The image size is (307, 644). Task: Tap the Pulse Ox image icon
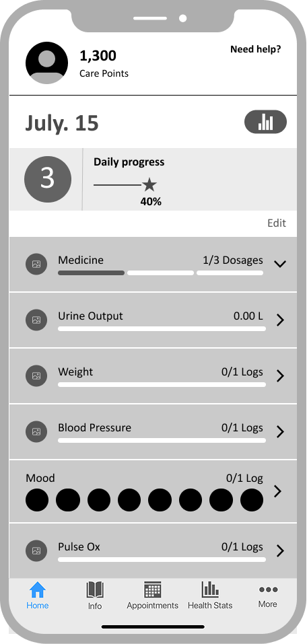pyautogui.click(x=36, y=550)
